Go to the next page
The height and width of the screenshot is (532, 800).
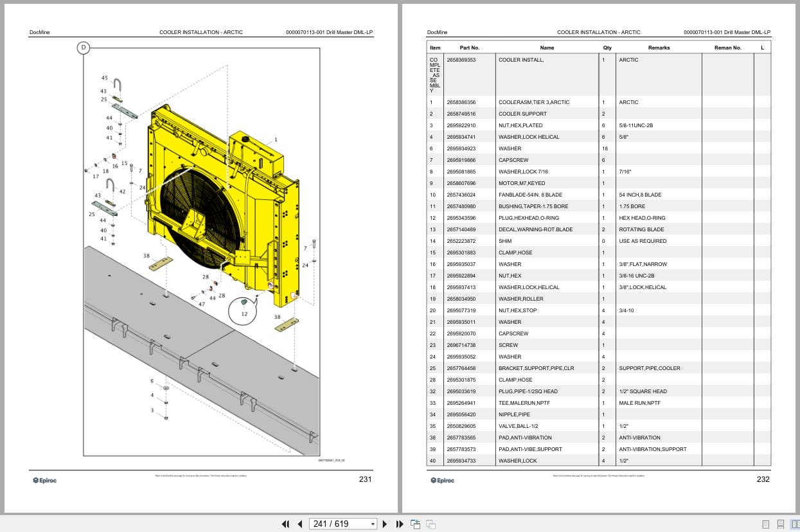(385, 524)
